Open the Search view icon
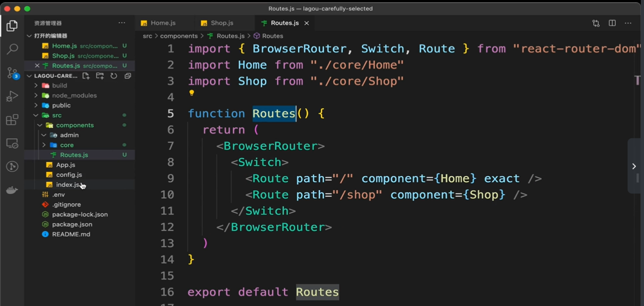The image size is (644, 306). pyautogui.click(x=12, y=49)
